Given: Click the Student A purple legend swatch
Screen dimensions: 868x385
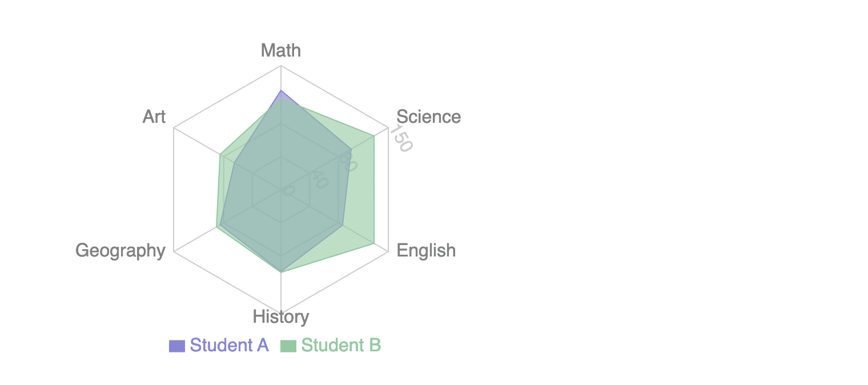Looking at the screenshot, I should pyautogui.click(x=176, y=346).
